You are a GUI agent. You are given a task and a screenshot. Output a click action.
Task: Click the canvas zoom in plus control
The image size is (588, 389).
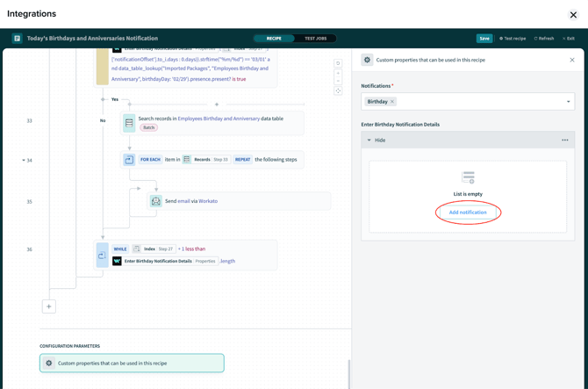[x=338, y=72]
